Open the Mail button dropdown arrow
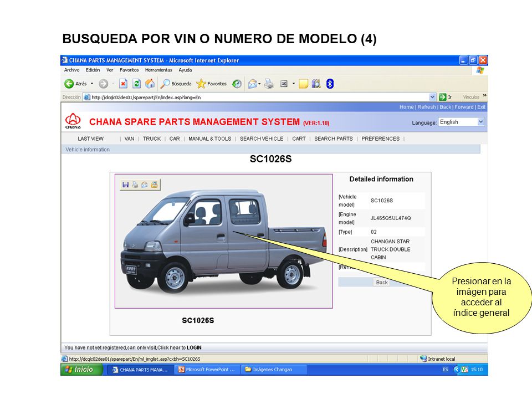 [259, 84]
